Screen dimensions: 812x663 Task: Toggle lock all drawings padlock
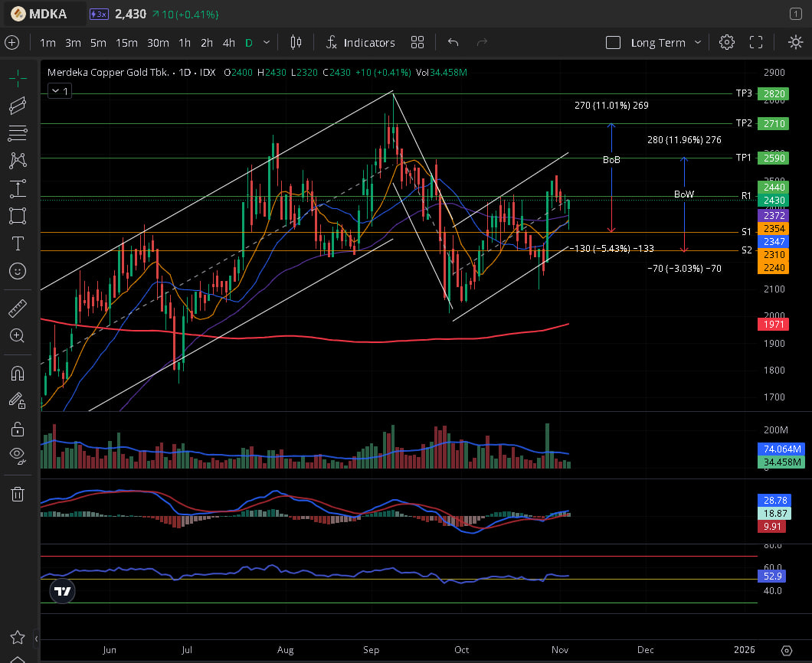click(17, 427)
